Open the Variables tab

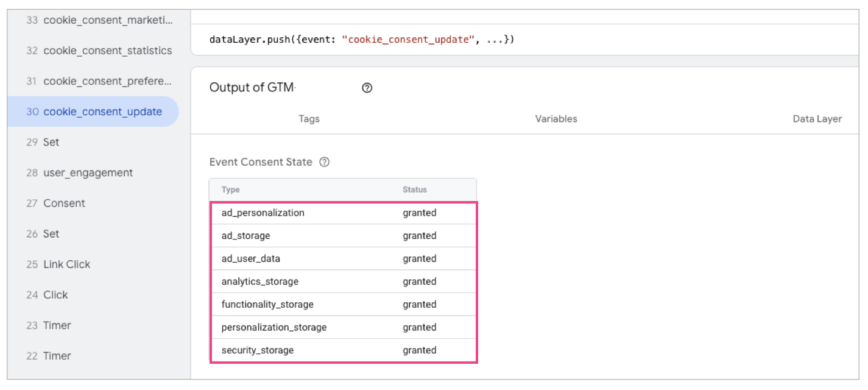(x=556, y=119)
